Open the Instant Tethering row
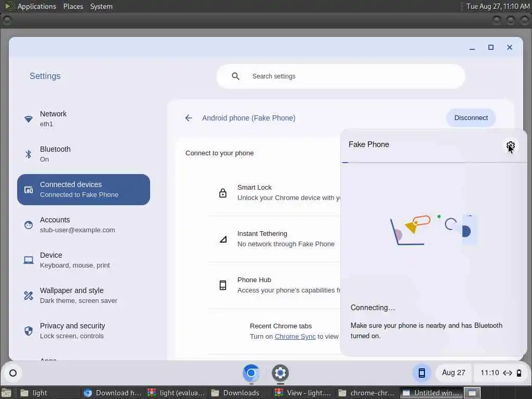 coord(274,239)
